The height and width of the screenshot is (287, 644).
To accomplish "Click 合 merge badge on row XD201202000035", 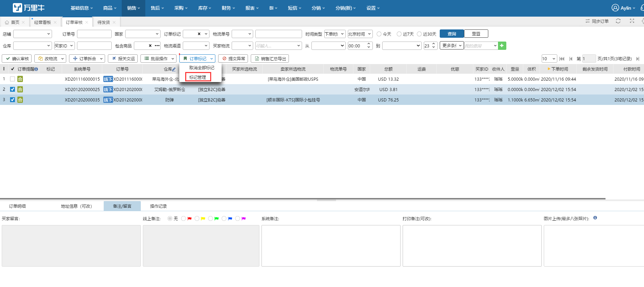I will click(x=20, y=100).
